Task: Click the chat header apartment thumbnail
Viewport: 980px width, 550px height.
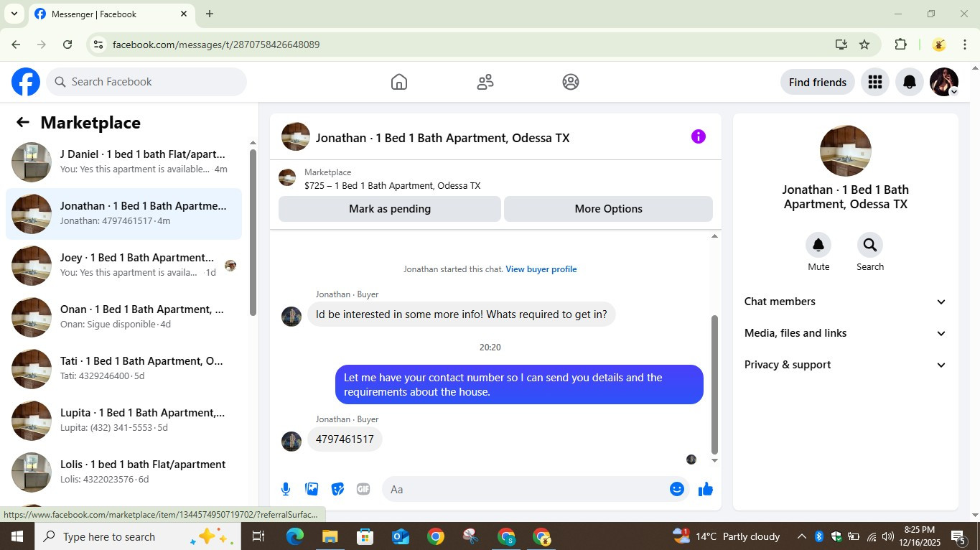Action: [296, 136]
